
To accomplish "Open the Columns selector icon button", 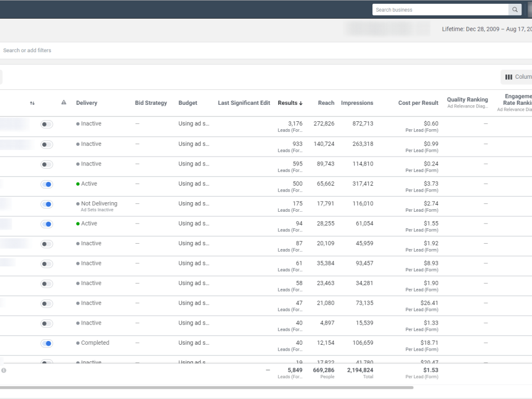I will tap(517, 77).
